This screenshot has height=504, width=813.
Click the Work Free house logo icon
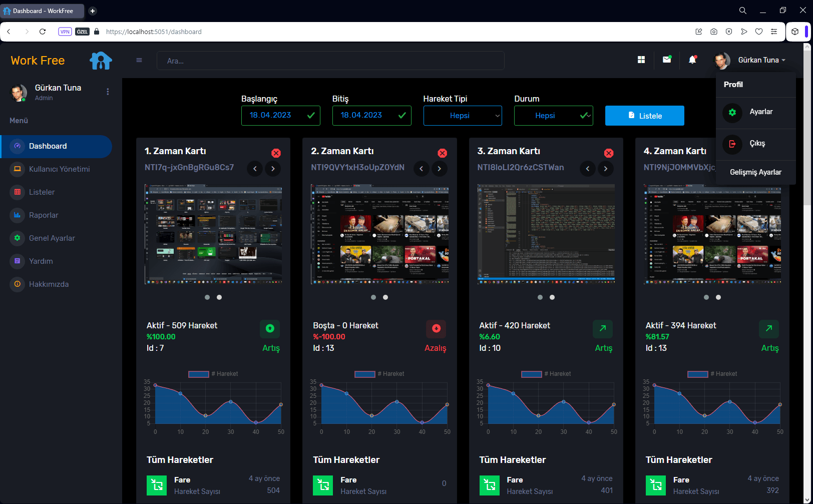click(101, 61)
